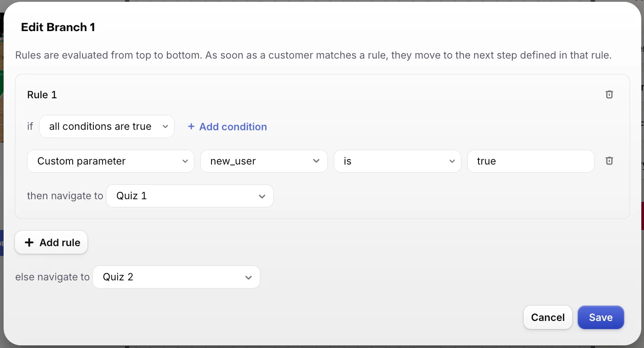The height and width of the screenshot is (348, 644).
Task: Delete Rule 1 using its trash icon
Action: coord(609,95)
